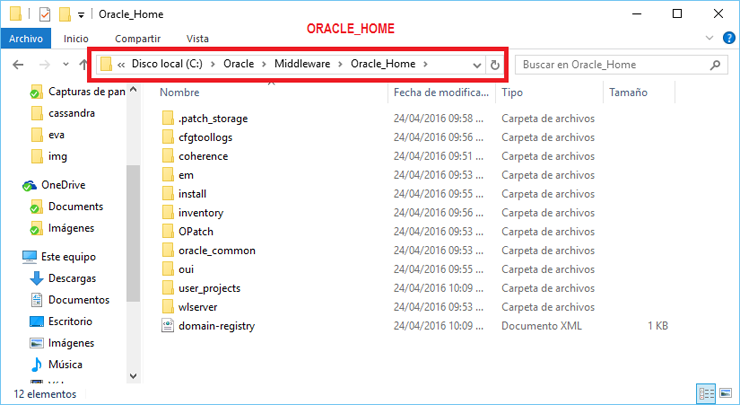
Task: Select the em folder icon
Action: coord(168,175)
